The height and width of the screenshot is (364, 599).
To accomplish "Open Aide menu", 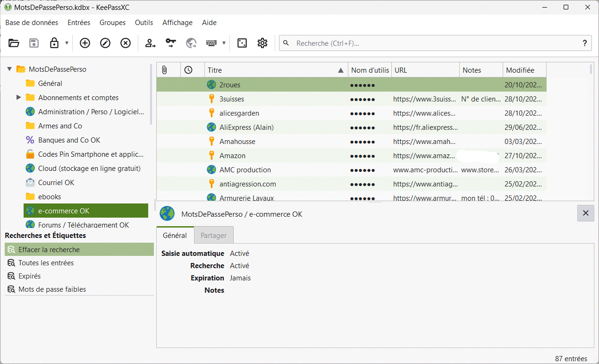I will coord(209,23).
